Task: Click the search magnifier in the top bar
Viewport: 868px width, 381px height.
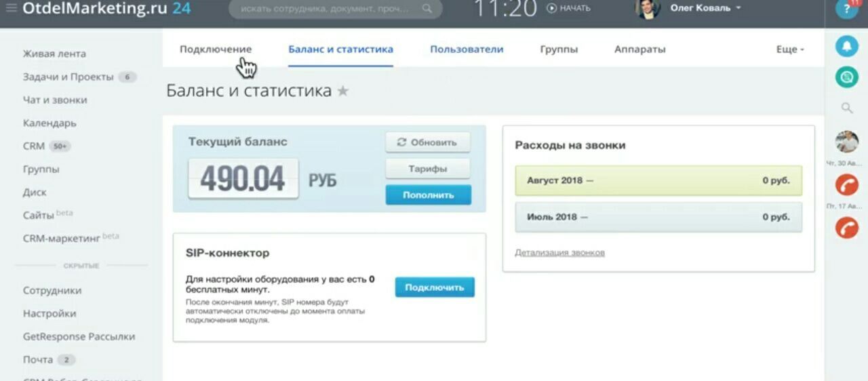Action: pyautogui.click(x=427, y=9)
